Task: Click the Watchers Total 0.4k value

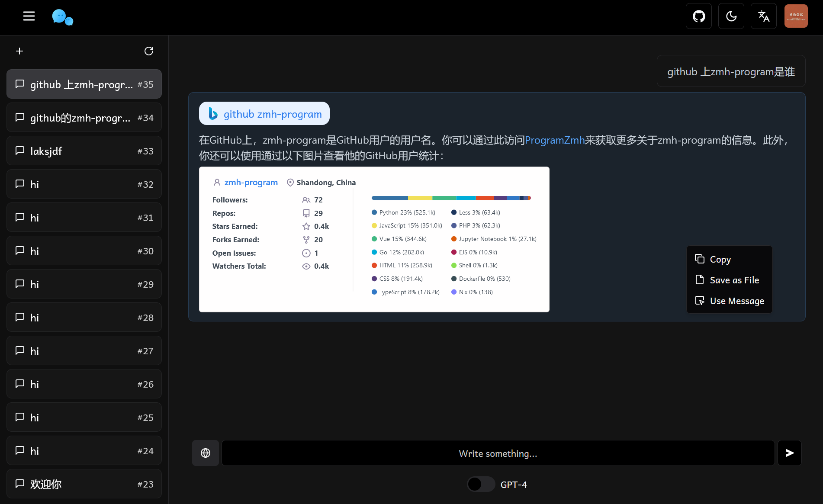Action: pyautogui.click(x=321, y=266)
